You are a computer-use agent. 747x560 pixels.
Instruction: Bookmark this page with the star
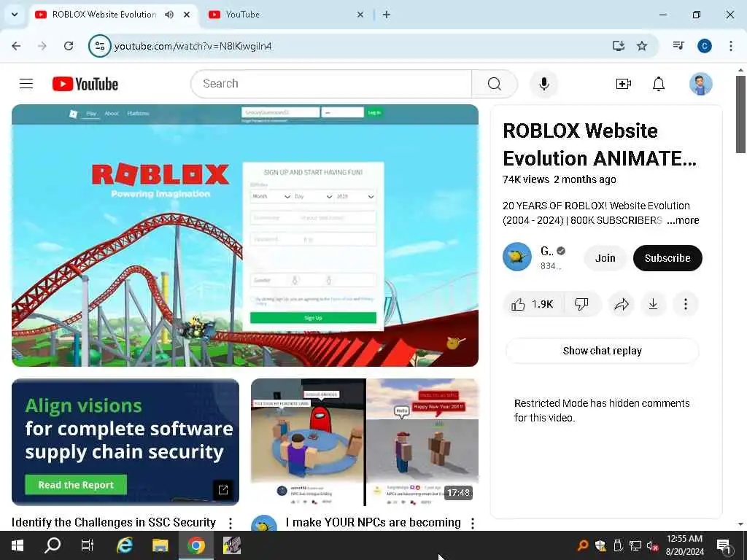click(642, 46)
